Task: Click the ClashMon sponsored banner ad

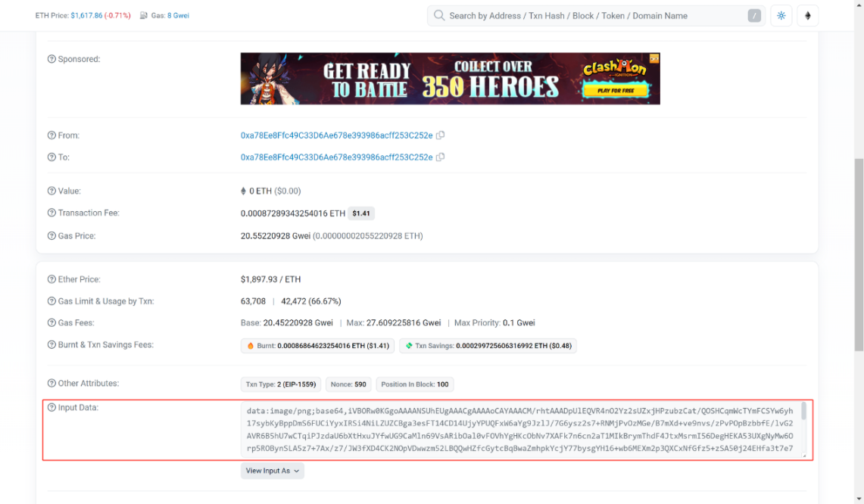Action: coord(450,79)
